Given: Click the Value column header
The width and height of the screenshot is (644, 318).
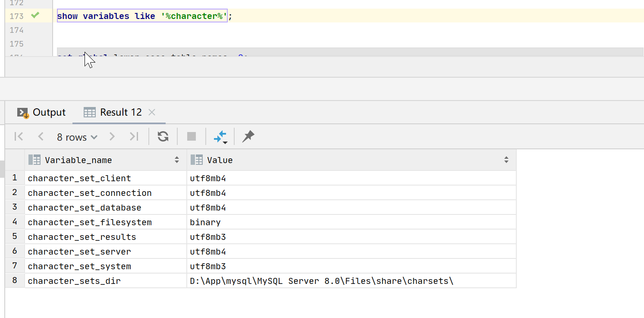Looking at the screenshot, I should point(352,160).
